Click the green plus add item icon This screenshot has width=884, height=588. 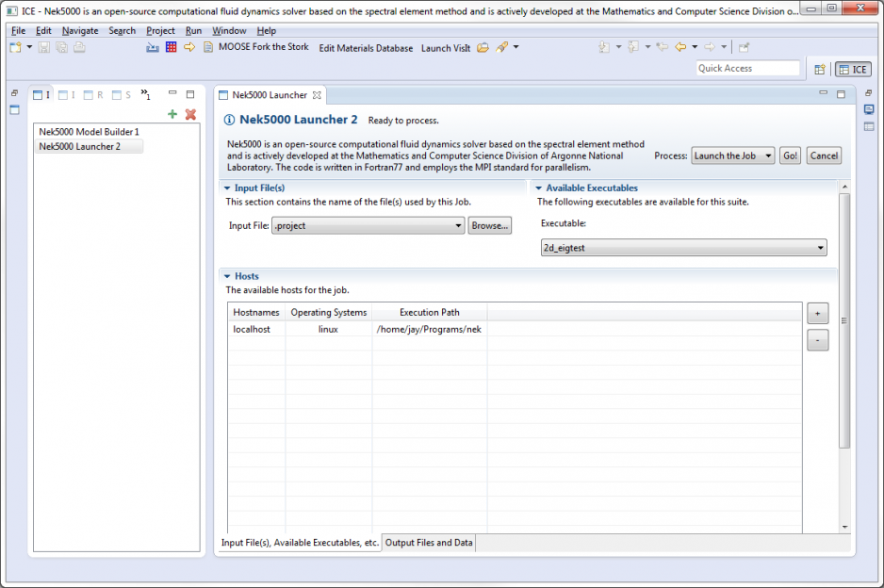coord(172,114)
